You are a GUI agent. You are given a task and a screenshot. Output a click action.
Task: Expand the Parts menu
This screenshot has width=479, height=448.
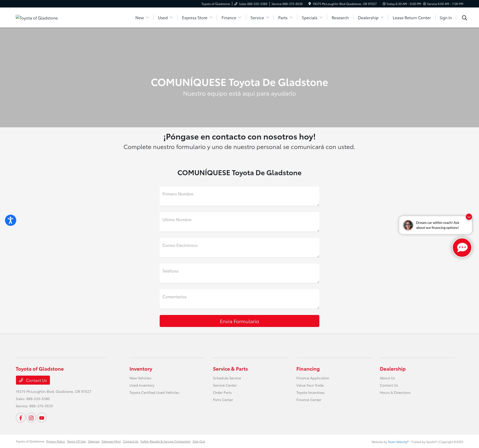[285, 18]
